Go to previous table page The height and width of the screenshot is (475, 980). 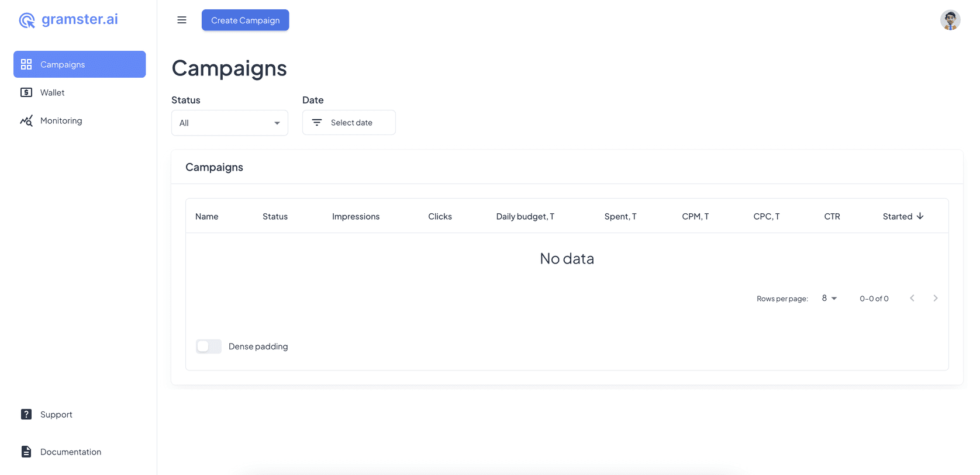click(912, 299)
